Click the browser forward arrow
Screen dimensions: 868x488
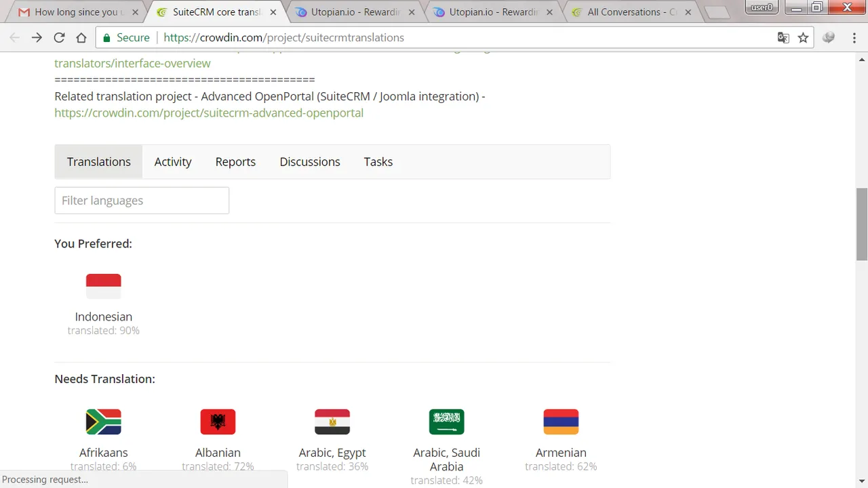(x=37, y=38)
